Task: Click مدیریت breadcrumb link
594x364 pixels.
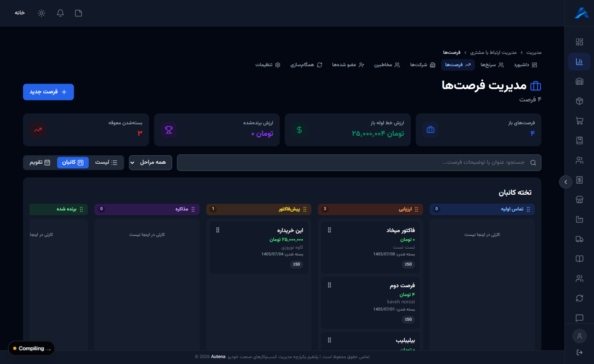Action: (x=534, y=53)
